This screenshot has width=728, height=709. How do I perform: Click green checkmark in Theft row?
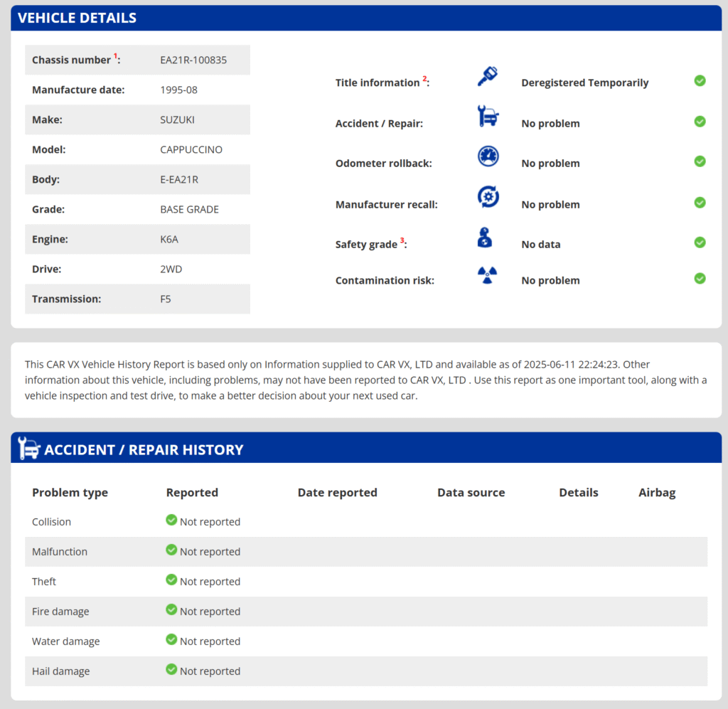click(x=171, y=580)
